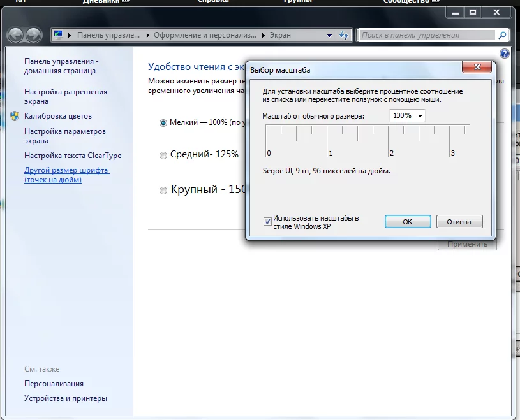Click the Применить button
520x420 pixels.
coord(467,245)
